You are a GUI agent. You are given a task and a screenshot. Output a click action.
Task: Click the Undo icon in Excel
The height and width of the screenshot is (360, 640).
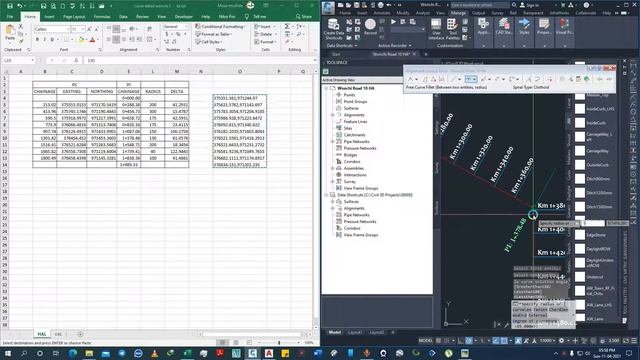19,6
